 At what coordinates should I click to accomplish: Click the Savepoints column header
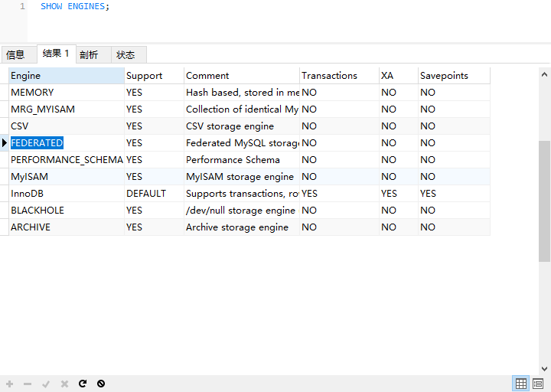[x=453, y=76]
